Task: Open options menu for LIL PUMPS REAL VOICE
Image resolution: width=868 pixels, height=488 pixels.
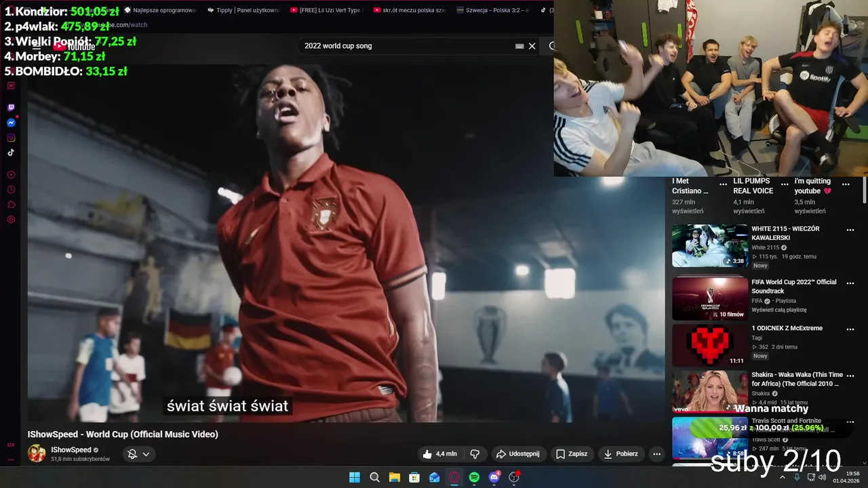Action: [785, 184]
